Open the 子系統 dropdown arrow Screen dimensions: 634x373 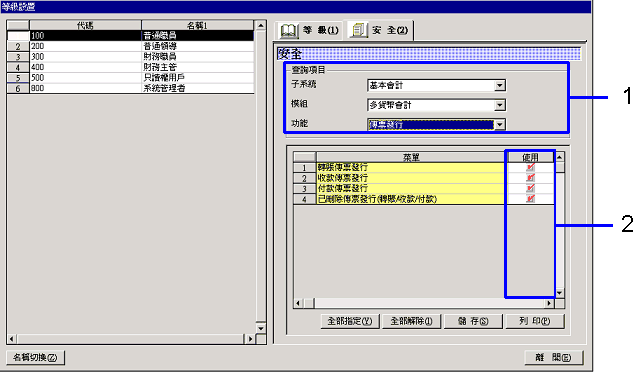click(x=500, y=85)
